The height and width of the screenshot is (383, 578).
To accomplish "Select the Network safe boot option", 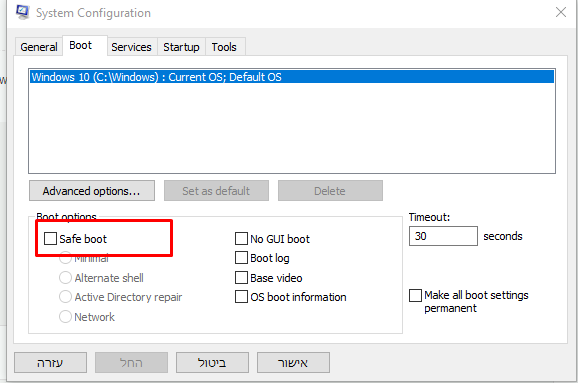I will pos(65,317).
